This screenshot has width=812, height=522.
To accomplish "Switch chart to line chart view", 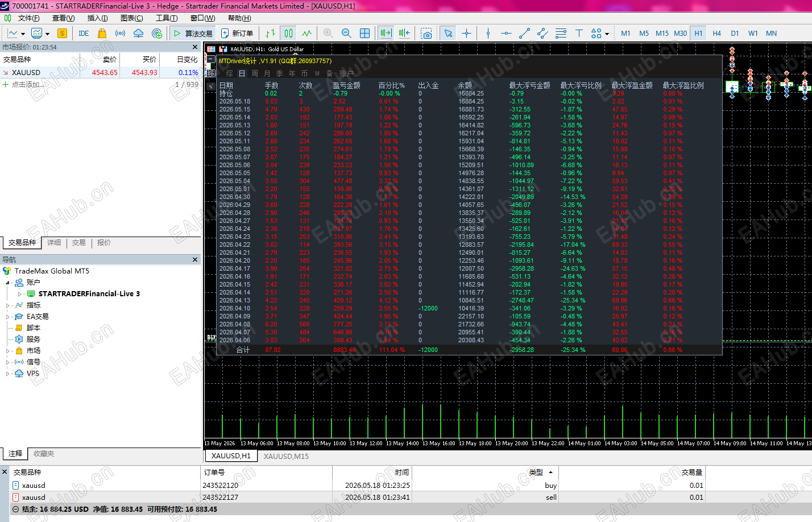I will tap(307, 34).
